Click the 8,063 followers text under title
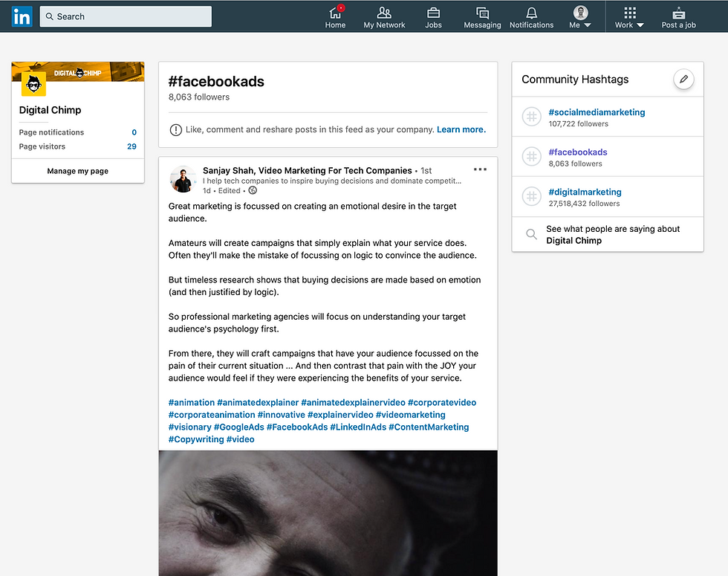Viewport: 728px width, 576px height. click(x=199, y=97)
